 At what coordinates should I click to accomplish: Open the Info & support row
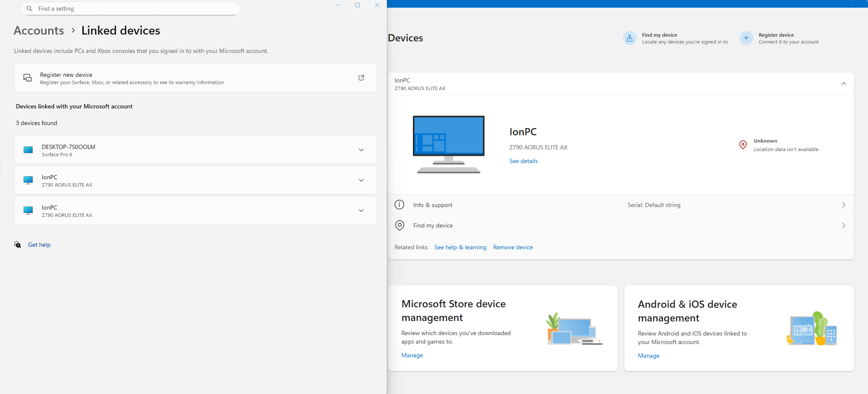click(x=621, y=205)
